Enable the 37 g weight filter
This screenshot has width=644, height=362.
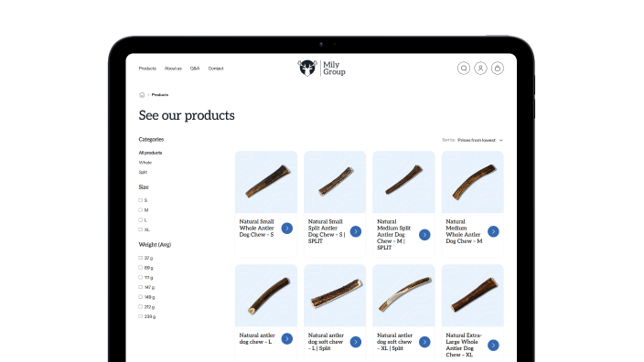pyautogui.click(x=141, y=258)
